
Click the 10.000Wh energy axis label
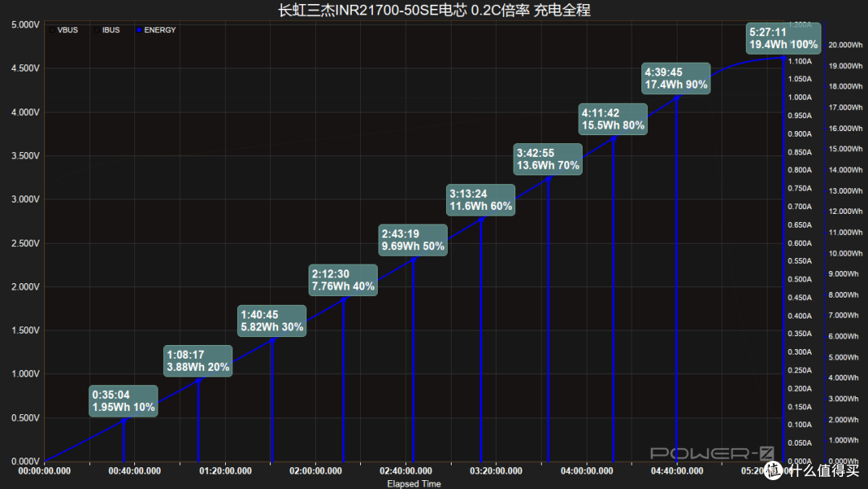845,253
